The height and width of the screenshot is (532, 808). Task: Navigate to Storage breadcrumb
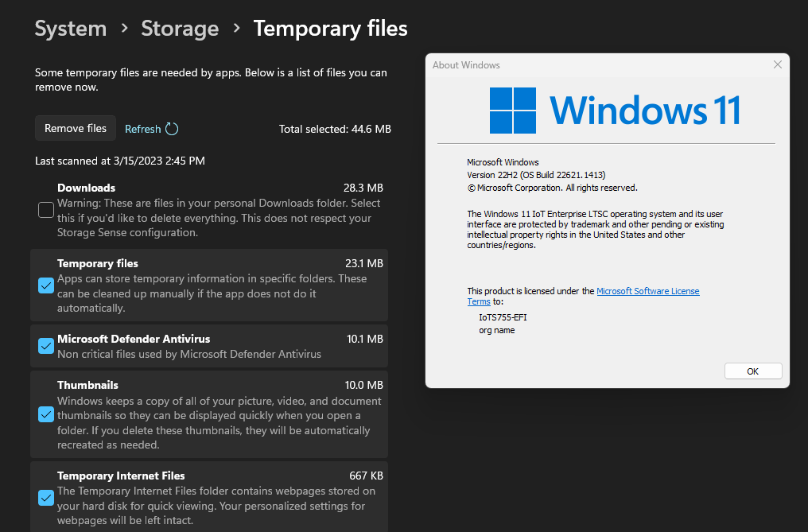[180, 29]
